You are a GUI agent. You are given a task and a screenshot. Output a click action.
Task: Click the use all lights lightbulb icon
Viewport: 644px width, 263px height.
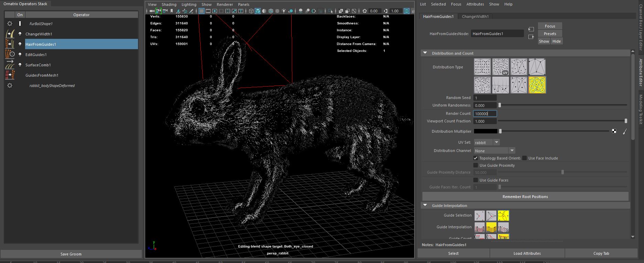coord(284,11)
